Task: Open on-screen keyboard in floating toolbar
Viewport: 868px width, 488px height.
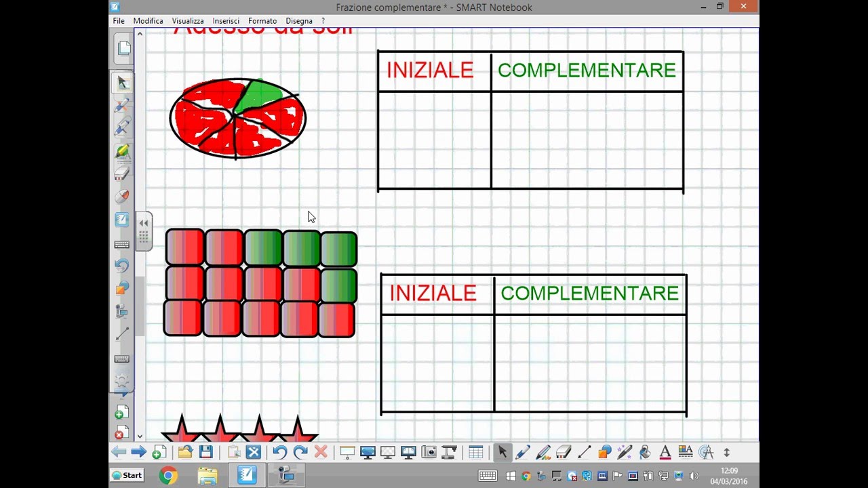Action: (122, 244)
